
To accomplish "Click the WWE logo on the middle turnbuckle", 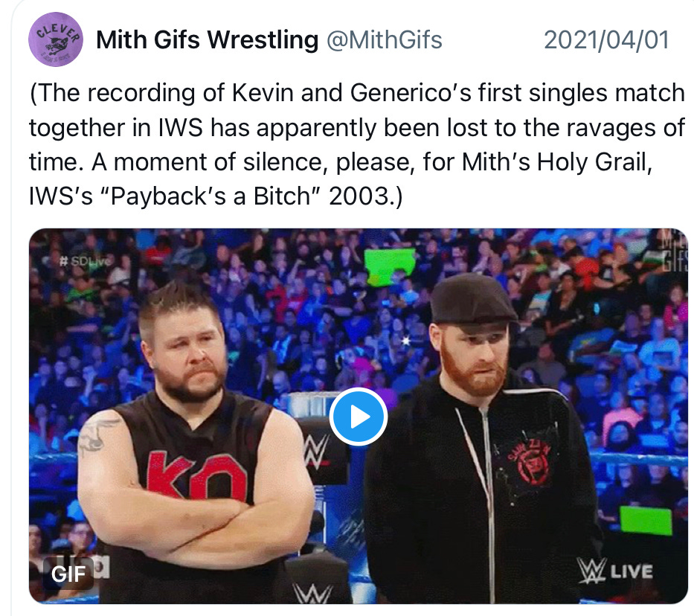I will click(316, 452).
